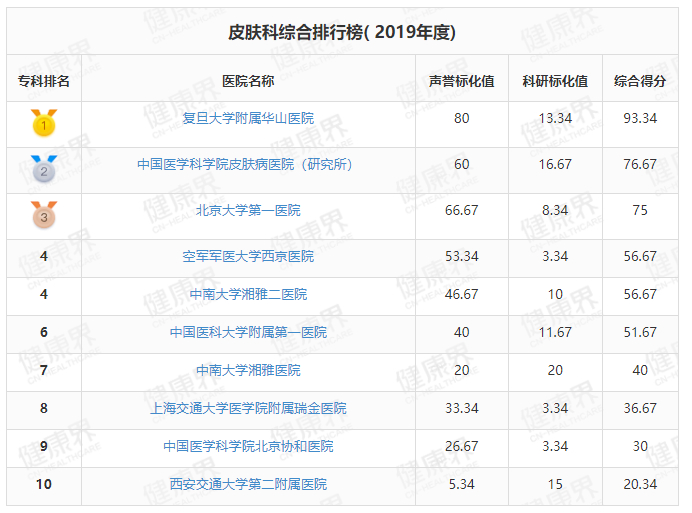Screen dimensions: 692x513
Task: Open the 空军军医大学西京医院 link
Action: 248,256
